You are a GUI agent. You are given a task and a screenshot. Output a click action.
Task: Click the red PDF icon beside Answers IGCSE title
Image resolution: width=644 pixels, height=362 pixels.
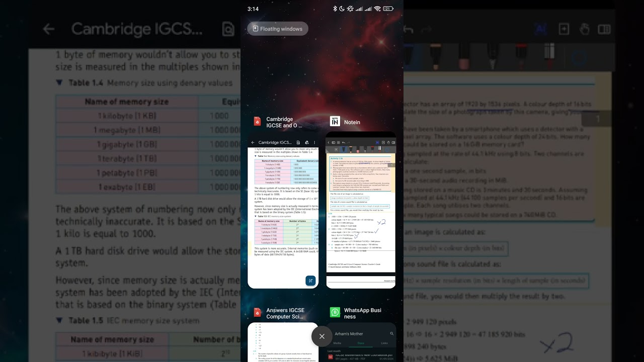257,313
